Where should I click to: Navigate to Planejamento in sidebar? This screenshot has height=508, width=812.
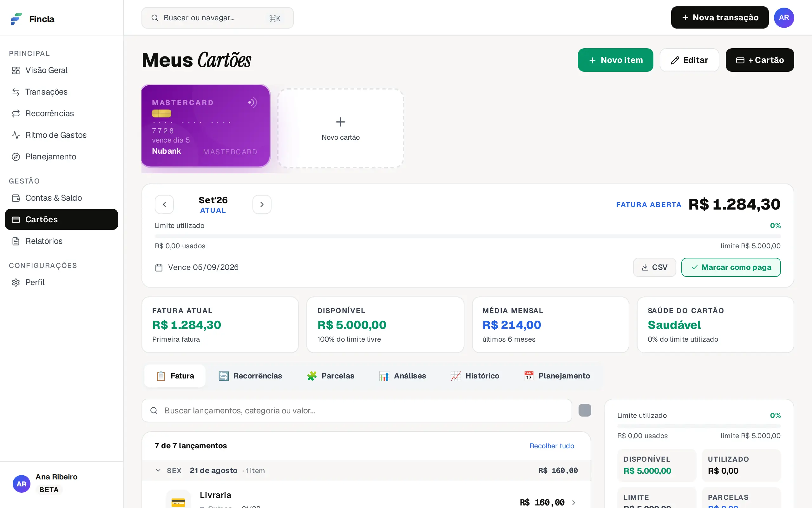tap(62, 157)
